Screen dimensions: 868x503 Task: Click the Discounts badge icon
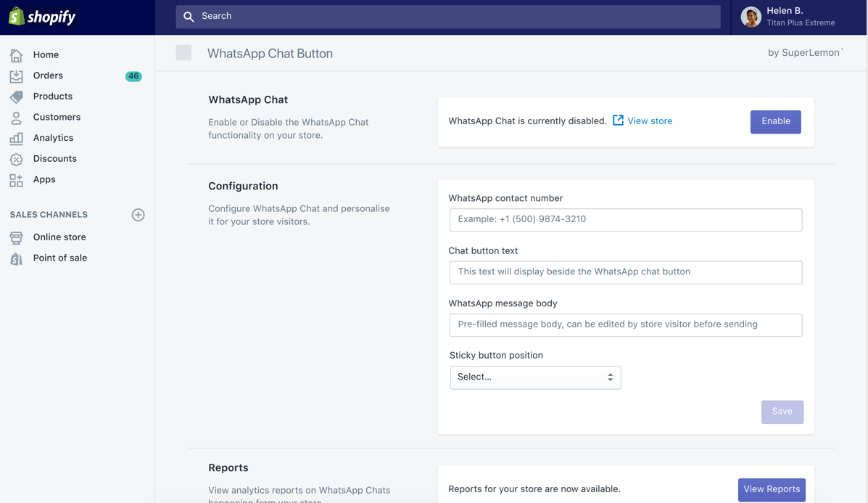coord(16,159)
